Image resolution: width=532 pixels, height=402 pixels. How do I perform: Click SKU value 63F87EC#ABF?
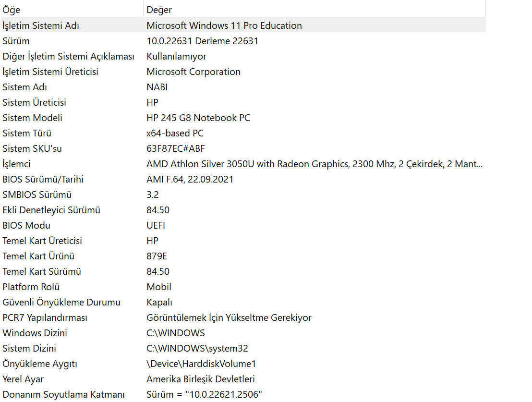[x=176, y=148]
